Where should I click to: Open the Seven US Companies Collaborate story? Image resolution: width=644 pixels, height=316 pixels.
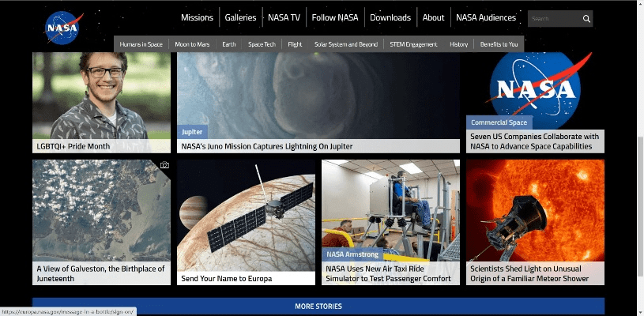point(535,141)
